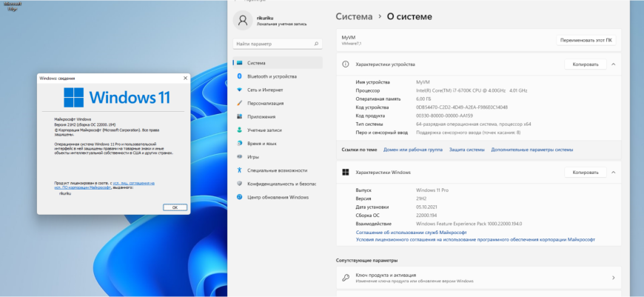Copy device specifications with Копировать button
The image size is (644, 297).
(586, 64)
